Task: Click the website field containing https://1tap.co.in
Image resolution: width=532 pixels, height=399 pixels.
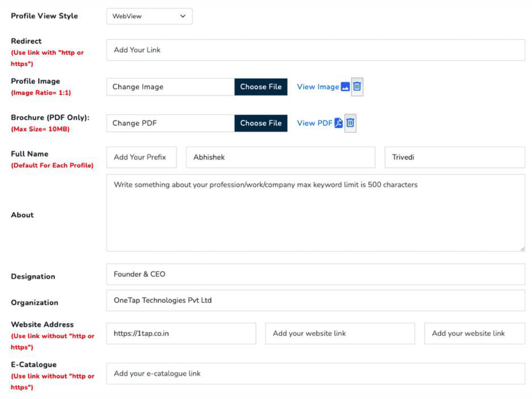Action: (x=181, y=333)
